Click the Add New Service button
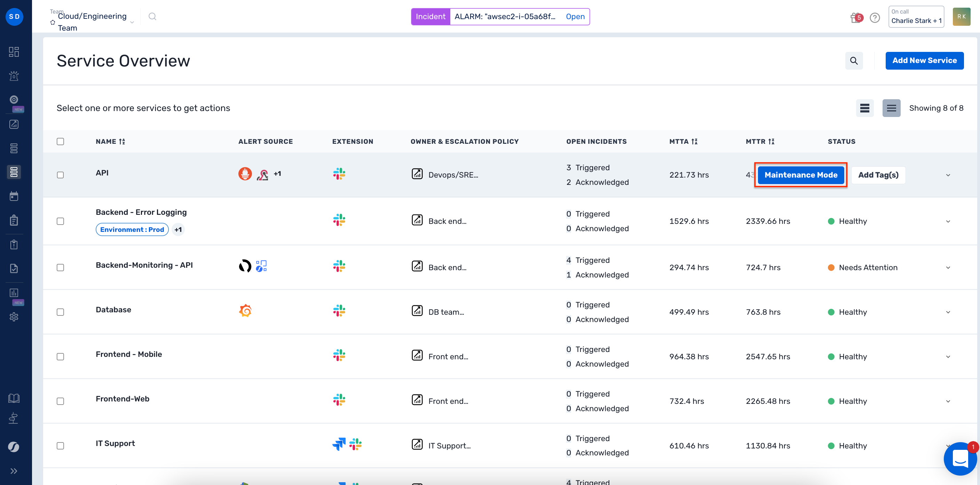980x485 pixels. coord(924,61)
